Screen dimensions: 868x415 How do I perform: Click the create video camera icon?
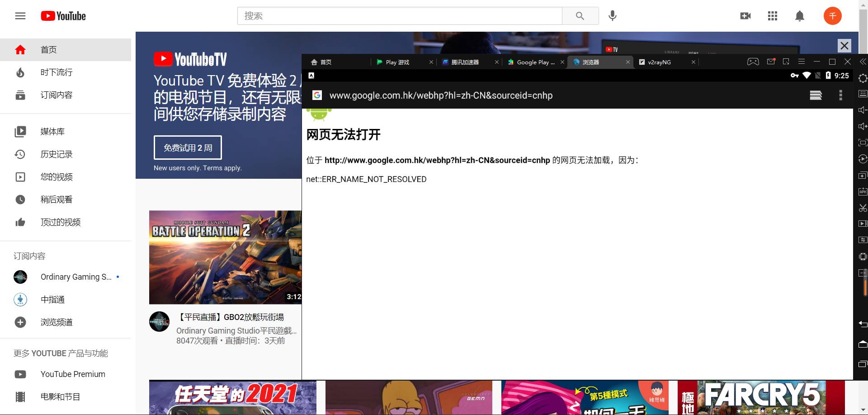click(745, 16)
